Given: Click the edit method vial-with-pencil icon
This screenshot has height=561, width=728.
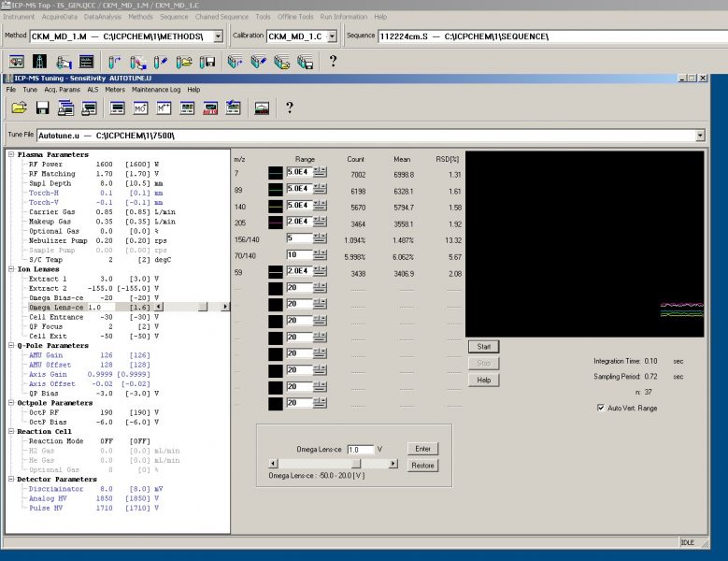Looking at the screenshot, I should pos(161,62).
